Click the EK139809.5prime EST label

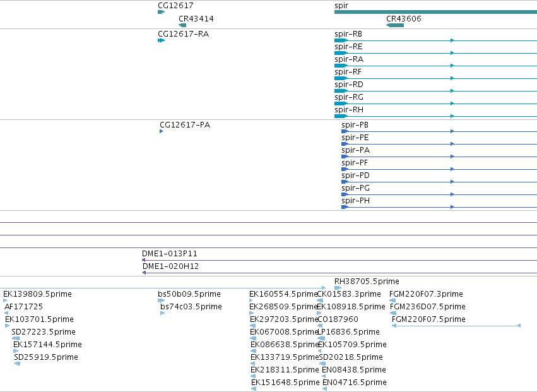pyautogui.click(x=37, y=294)
